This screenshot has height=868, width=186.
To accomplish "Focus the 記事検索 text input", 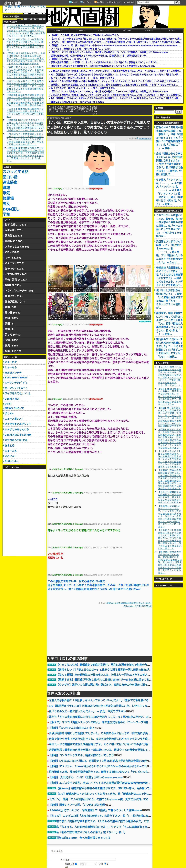I will tap(164, 112).
